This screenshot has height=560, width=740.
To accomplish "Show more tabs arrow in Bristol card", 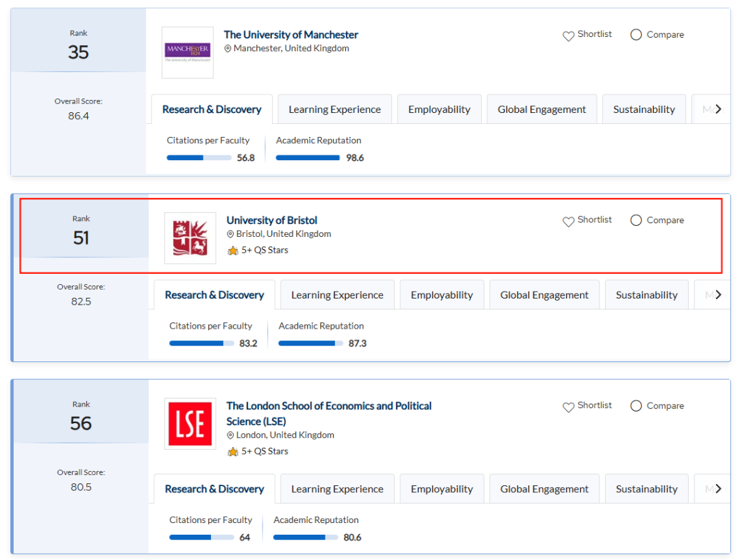I will [718, 295].
